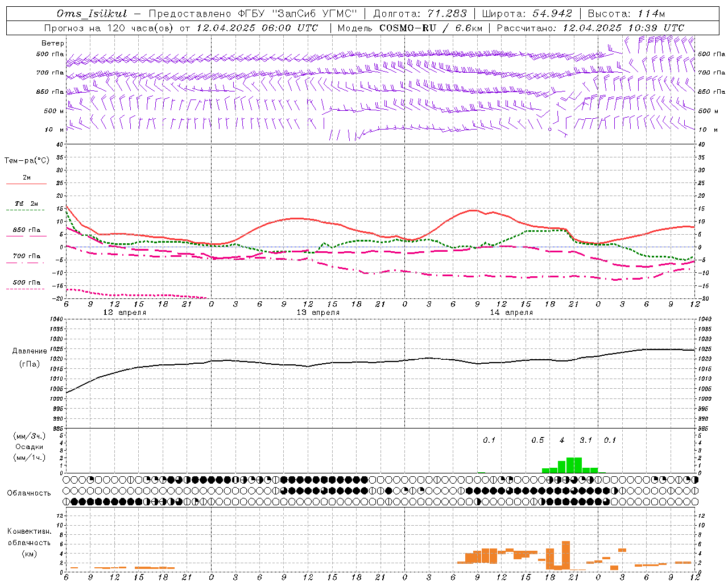This screenshot has width=728, height=582.
Task: Click the forecast span text Прогноз на 120 часа(ов)
Action: coord(108,28)
